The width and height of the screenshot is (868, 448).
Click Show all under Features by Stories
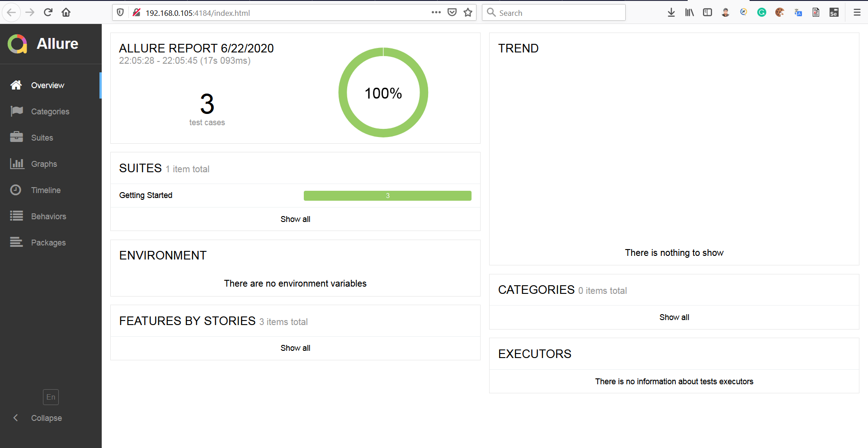click(295, 348)
